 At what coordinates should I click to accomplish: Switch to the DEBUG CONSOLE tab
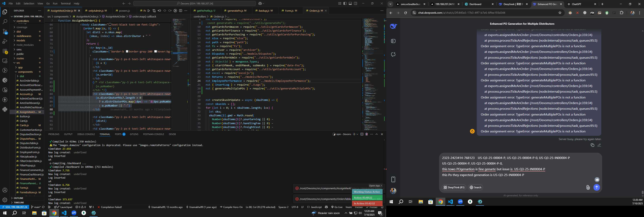[86, 134]
